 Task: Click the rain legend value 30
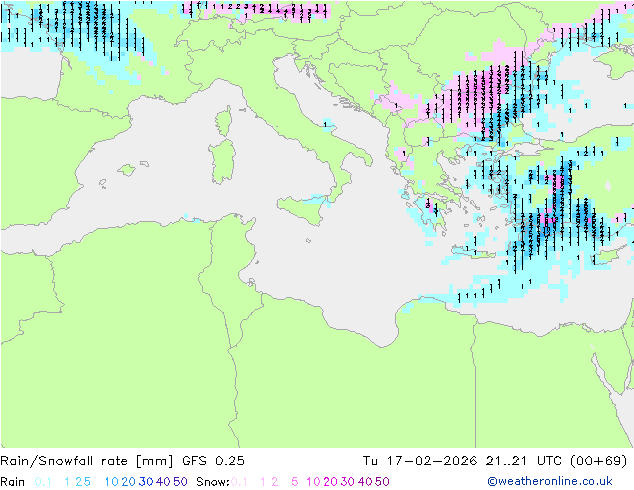(x=146, y=482)
